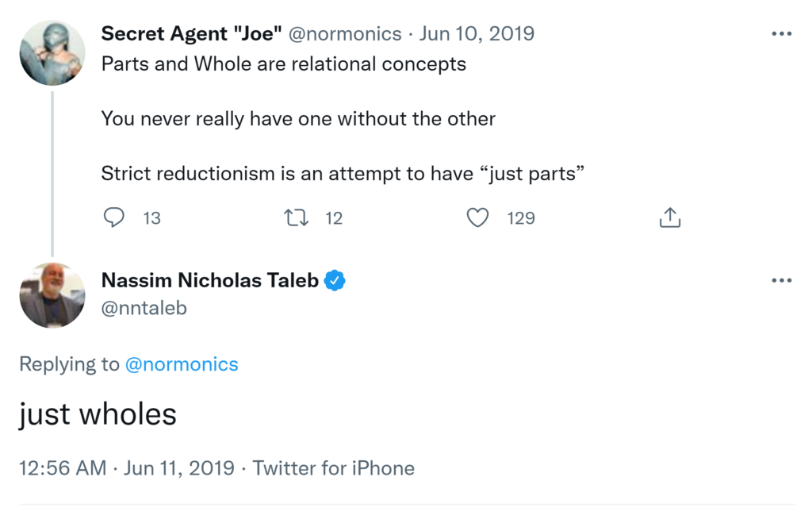Open the three-dot menu on Joe's tweet
This screenshot has height=523, width=812.
pyautogui.click(x=781, y=34)
